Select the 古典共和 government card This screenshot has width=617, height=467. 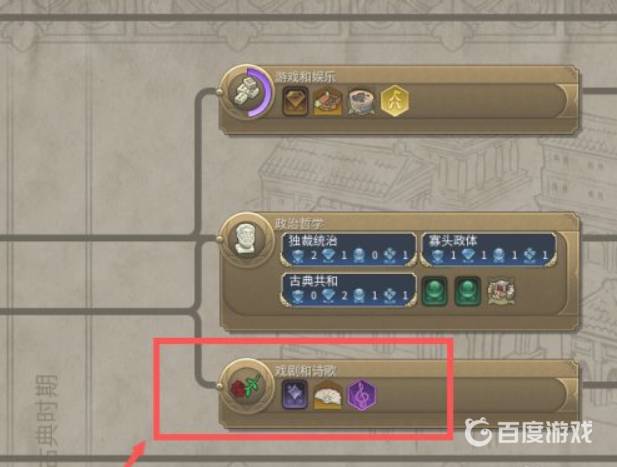pyautogui.click(x=349, y=290)
